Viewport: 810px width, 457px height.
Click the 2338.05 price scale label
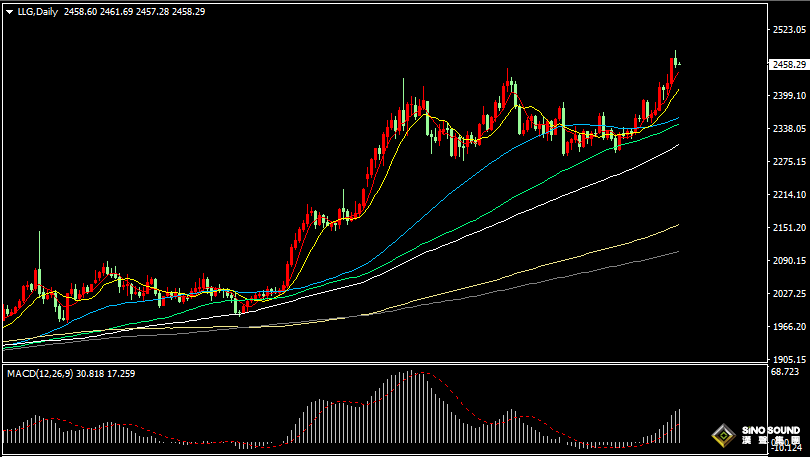[789, 129]
